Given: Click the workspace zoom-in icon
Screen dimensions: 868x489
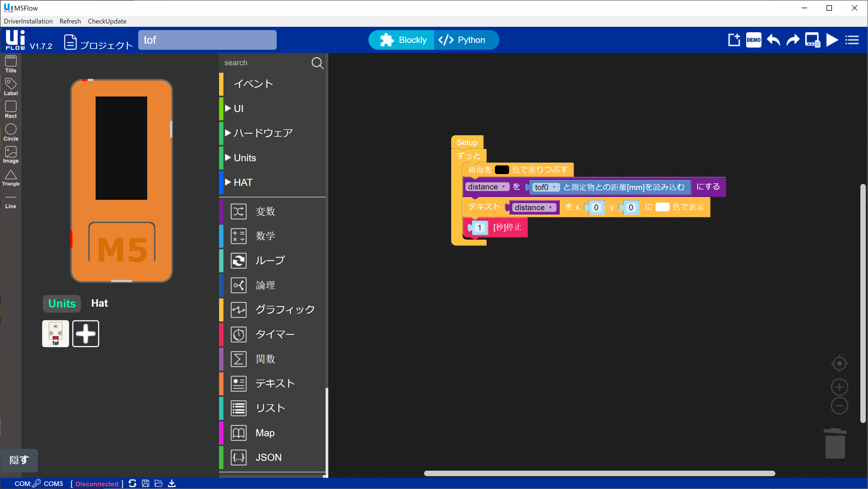Looking at the screenshot, I should tap(839, 387).
